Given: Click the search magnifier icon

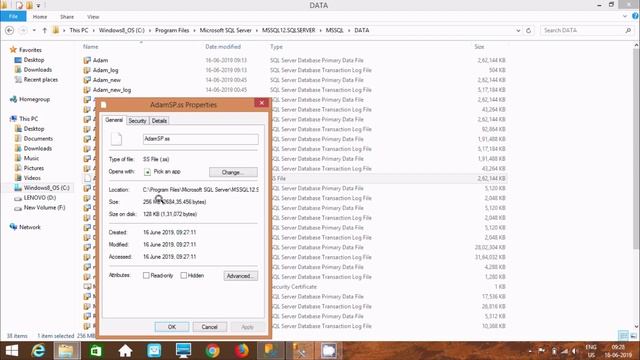Looking at the screenshot, I should click(x=628, y=30).
